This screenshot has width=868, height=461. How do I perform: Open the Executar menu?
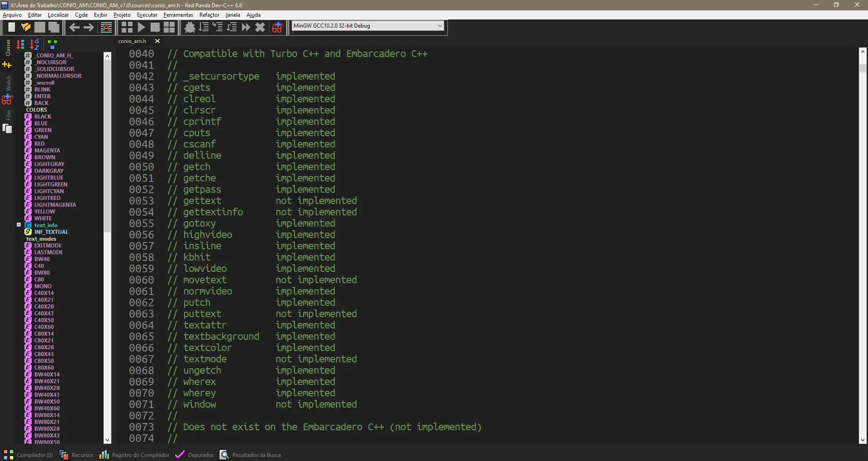[147, 15]
